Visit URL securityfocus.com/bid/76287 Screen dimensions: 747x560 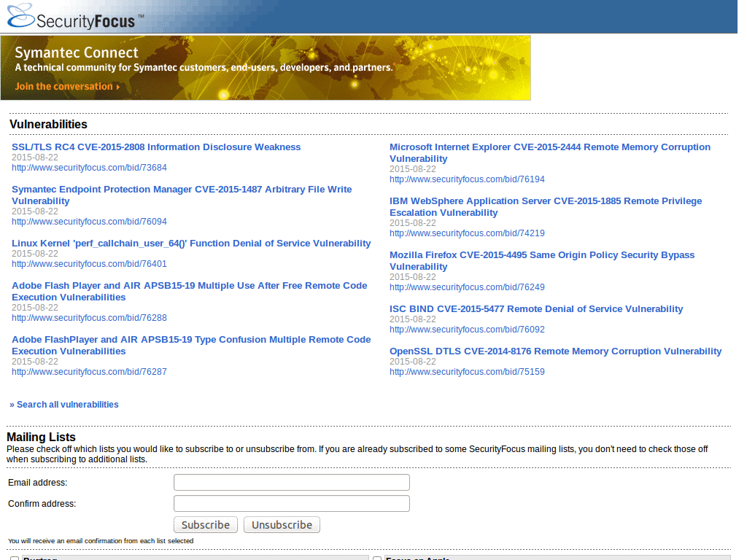pyautogui.click(x=89, y=372)
